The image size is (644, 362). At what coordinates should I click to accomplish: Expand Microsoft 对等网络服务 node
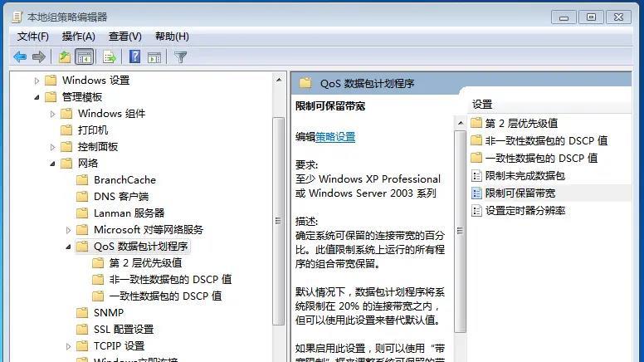tap(68, 230)
